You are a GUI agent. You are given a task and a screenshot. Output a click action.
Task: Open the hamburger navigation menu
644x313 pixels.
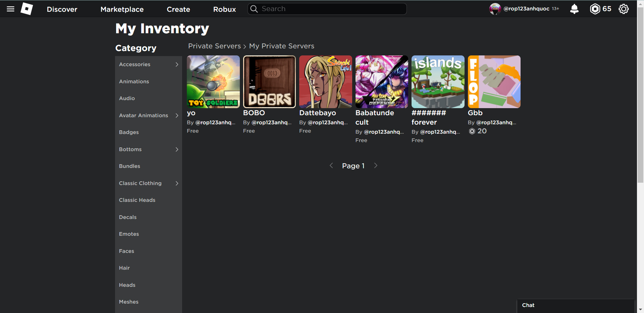(11, 9)
